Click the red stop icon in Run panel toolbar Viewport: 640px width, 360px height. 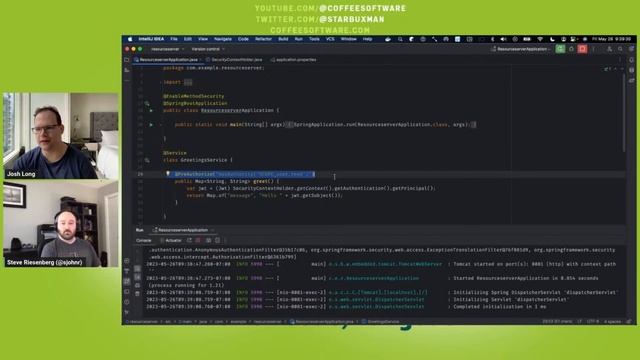(198, 240)
